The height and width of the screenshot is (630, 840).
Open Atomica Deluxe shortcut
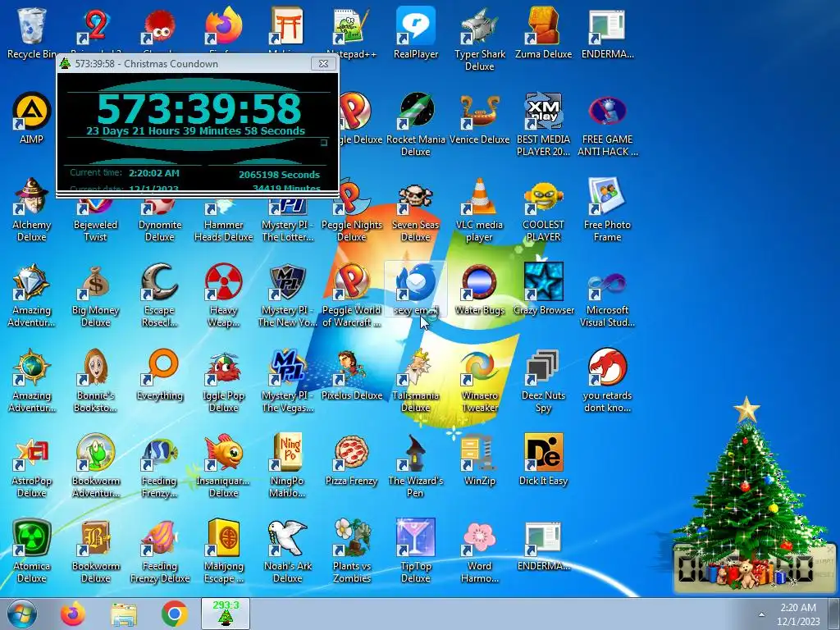pos(32,551)
